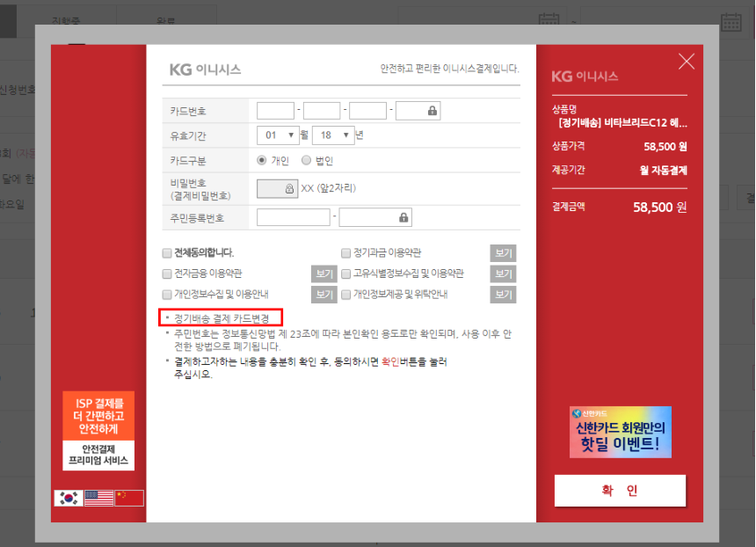Click the first 주민등록번호 input field

click(293, 216)
